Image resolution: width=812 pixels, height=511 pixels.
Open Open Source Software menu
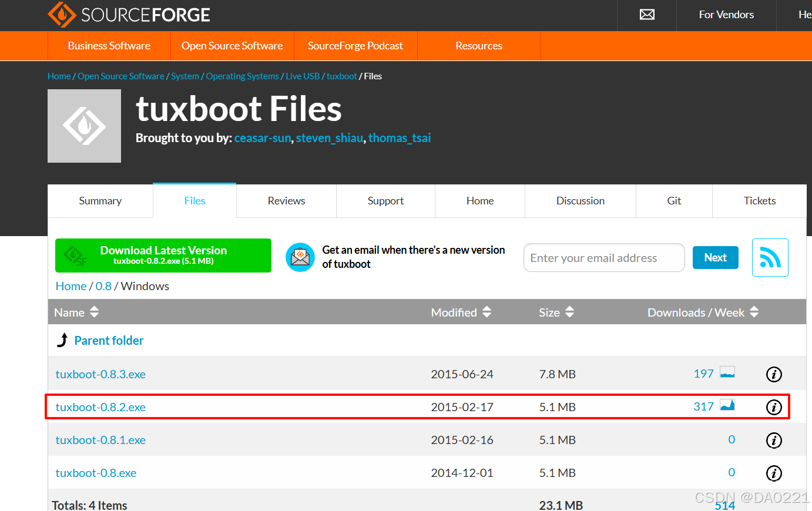pyautogui.click(x=232, y=46)
